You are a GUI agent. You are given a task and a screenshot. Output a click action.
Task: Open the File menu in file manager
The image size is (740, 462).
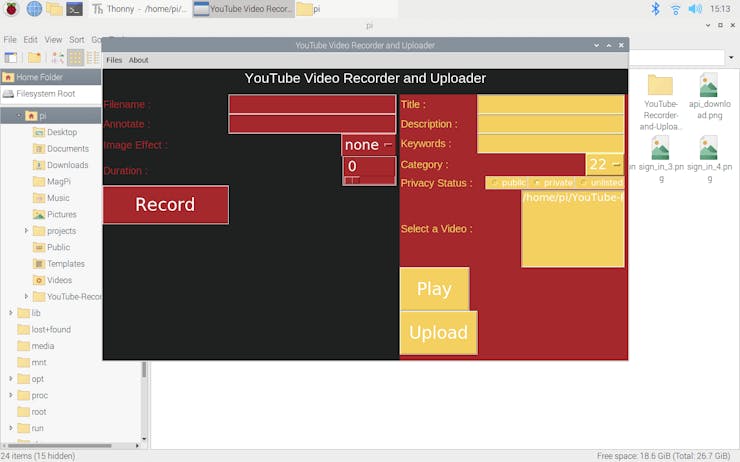pos(10,40)
